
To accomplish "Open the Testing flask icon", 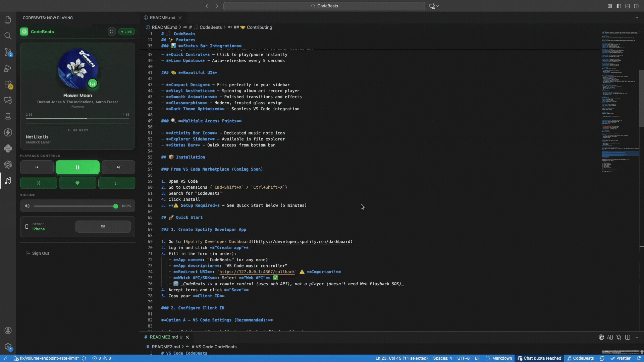I will coord(8,116).
